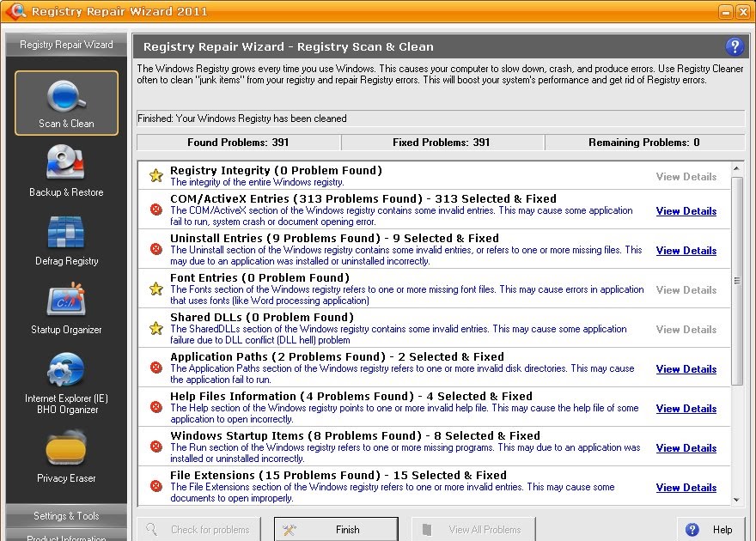
Task: Click red error icon beside Application Paths
Action: pos(155,368)
